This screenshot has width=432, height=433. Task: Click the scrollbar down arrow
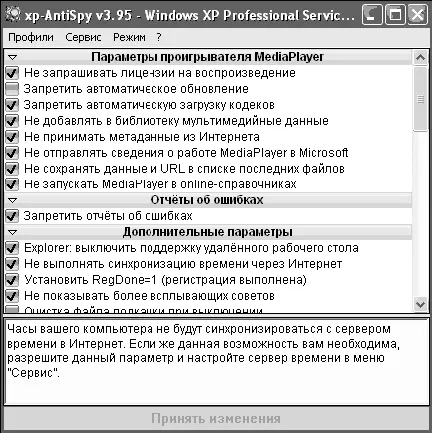pos(420,304)
